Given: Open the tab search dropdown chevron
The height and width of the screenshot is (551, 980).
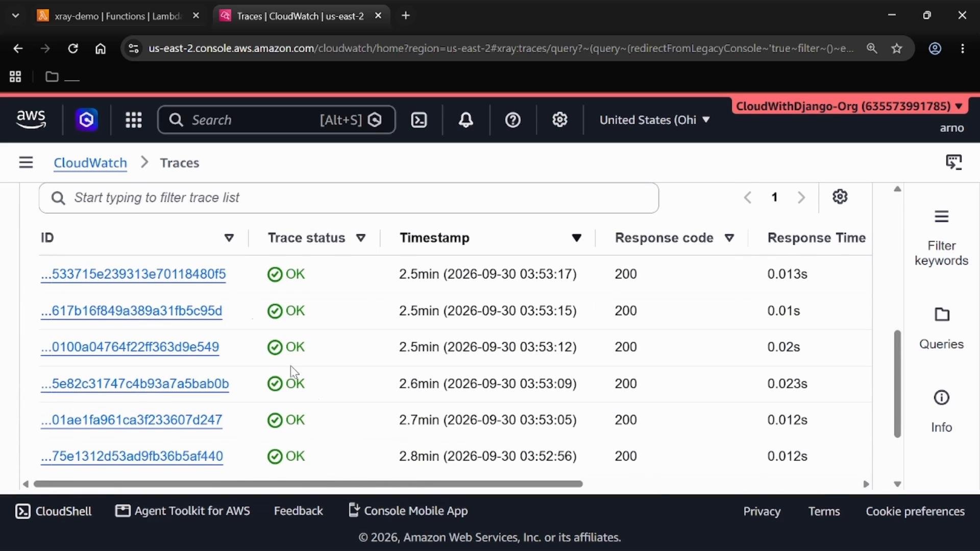Looking at the screenshot, I should [x=15, y=16].
